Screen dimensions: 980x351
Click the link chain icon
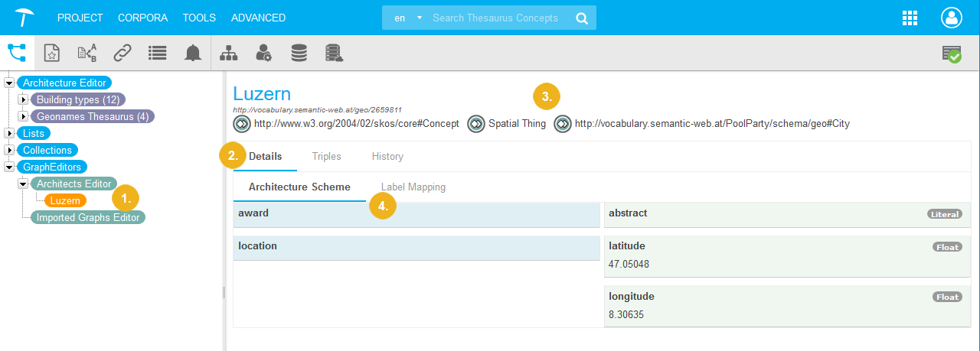coord(122,53)
